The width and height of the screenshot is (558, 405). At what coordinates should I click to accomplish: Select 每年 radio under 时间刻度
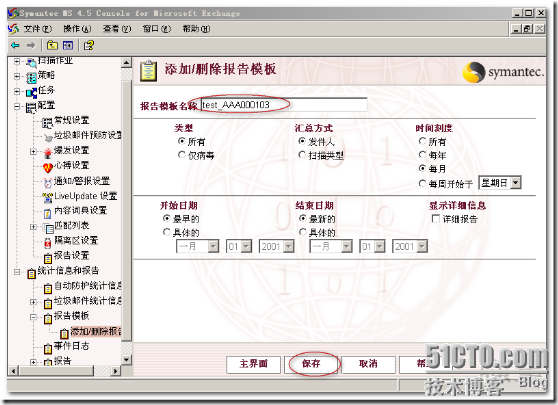(422, 154)
